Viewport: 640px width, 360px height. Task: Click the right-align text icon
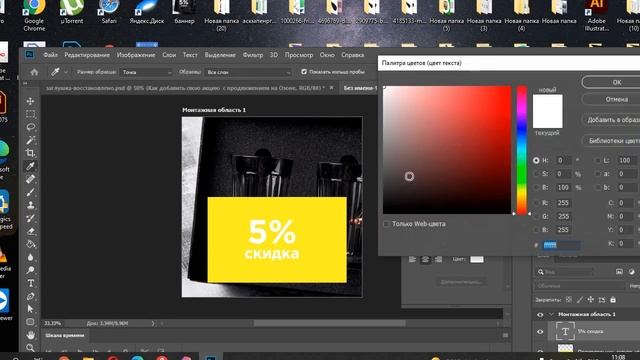click(x=438, y=259)
